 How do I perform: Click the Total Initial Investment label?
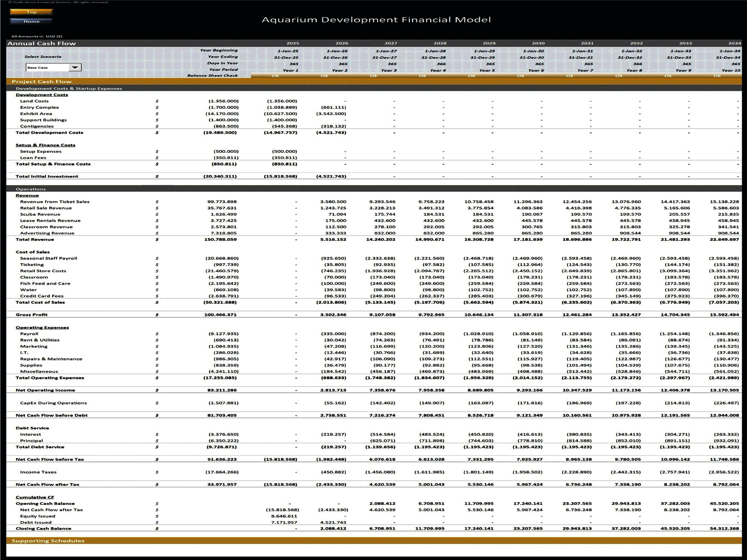click(47, 177)
